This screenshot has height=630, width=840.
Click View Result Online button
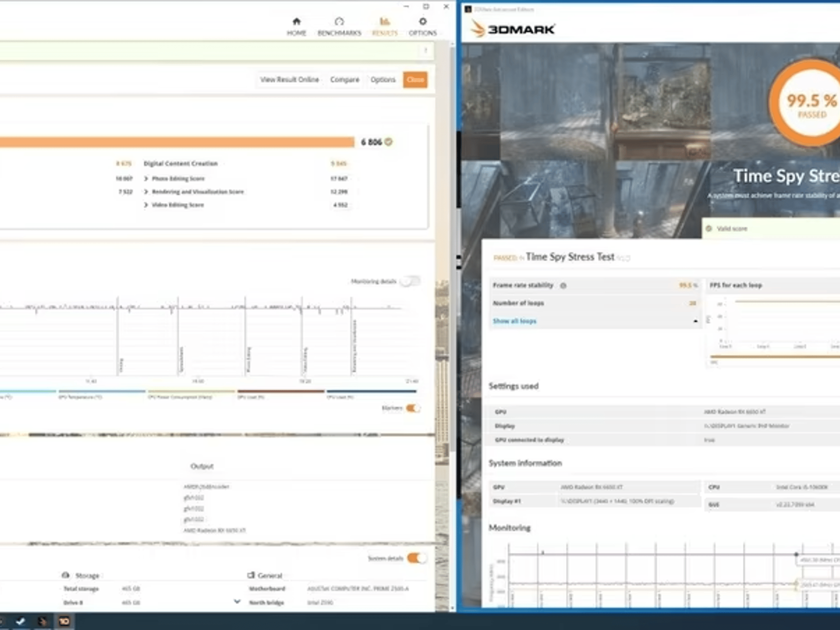click(x=289, y=80)
